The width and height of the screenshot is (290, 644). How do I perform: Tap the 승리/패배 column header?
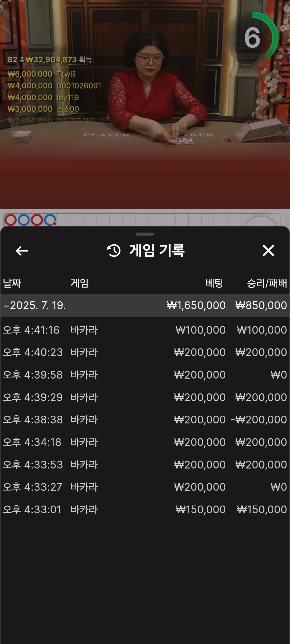267,283
